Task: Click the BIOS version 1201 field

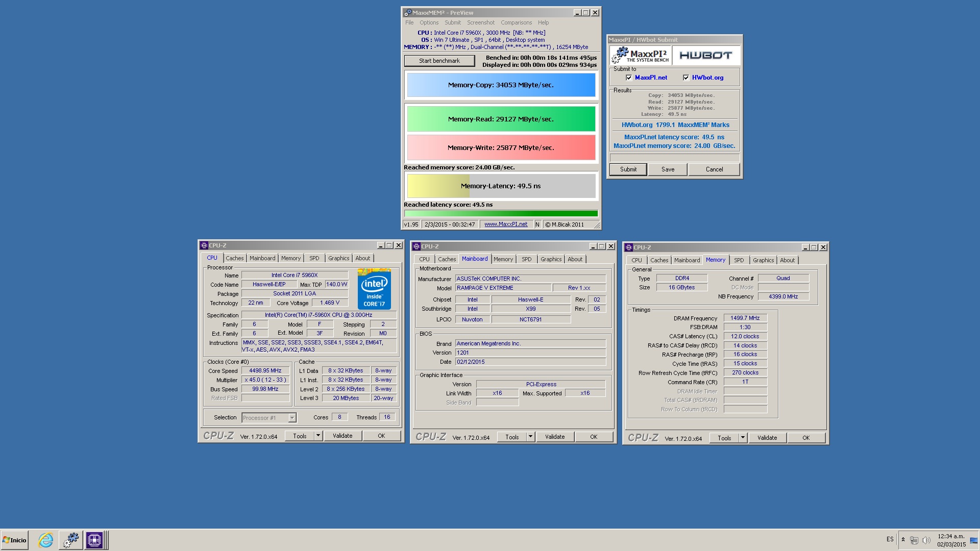Action: [x=530, y=353]
